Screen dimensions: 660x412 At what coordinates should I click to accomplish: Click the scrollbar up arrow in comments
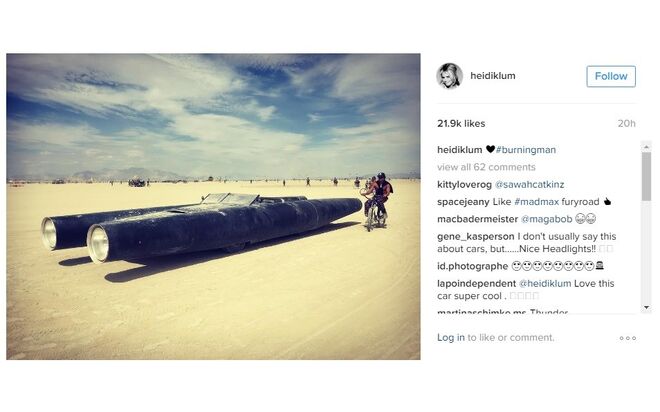point(647,147)
